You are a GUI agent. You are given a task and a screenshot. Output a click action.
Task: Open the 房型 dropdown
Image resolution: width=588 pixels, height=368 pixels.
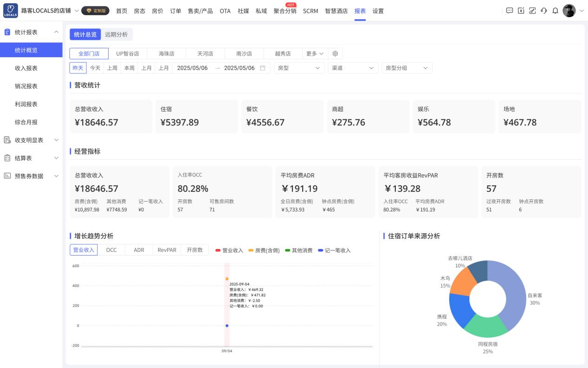(x=299, y=68)
